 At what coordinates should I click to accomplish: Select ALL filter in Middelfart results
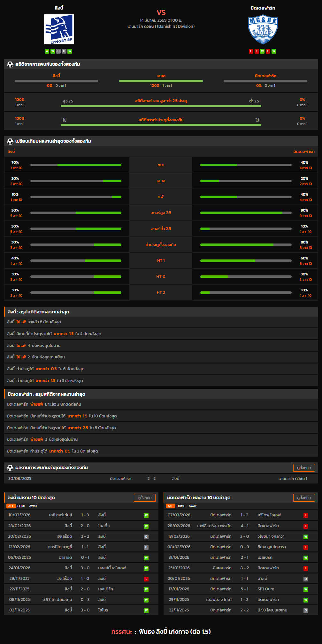tap(170, 506)
